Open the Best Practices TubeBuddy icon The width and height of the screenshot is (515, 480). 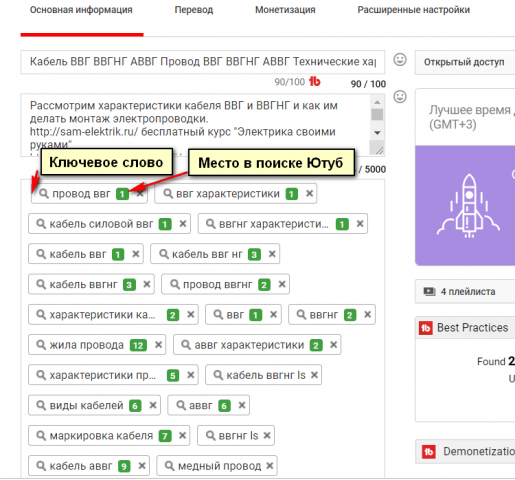[426, 328]
